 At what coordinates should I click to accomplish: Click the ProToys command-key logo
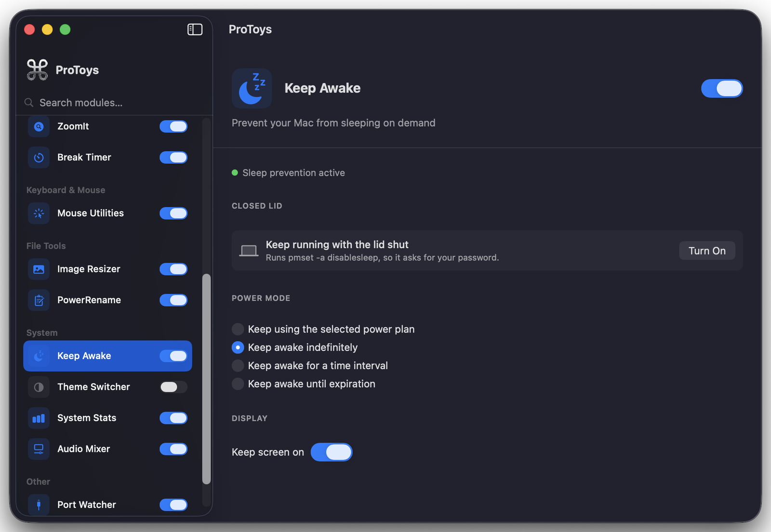(x=37, y=70)
